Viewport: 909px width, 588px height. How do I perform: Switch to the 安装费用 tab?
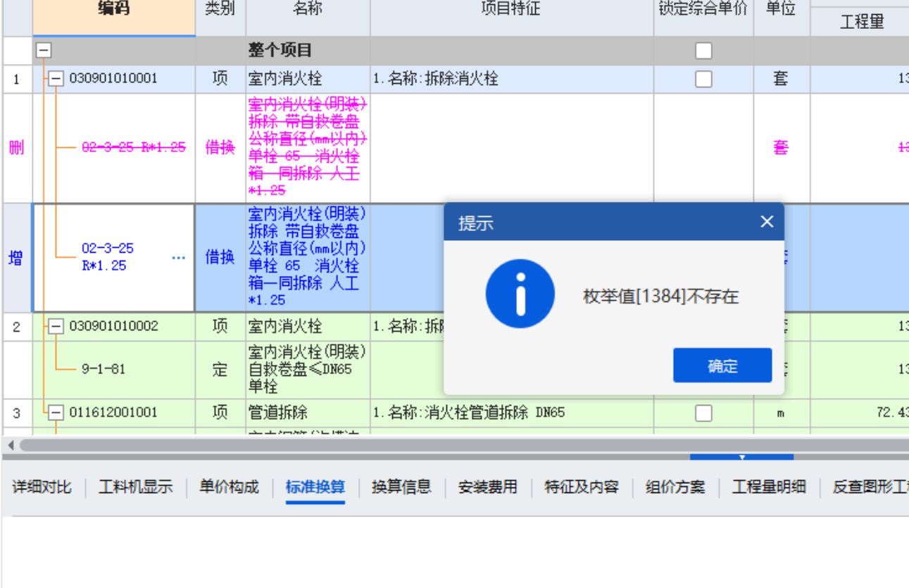[x=489, y=487]
